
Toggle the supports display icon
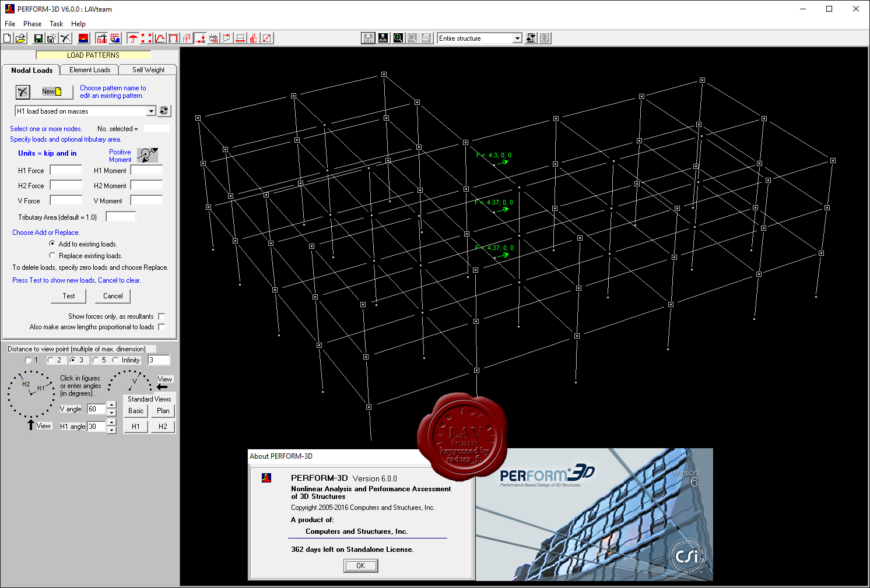[x=383, y=38]
